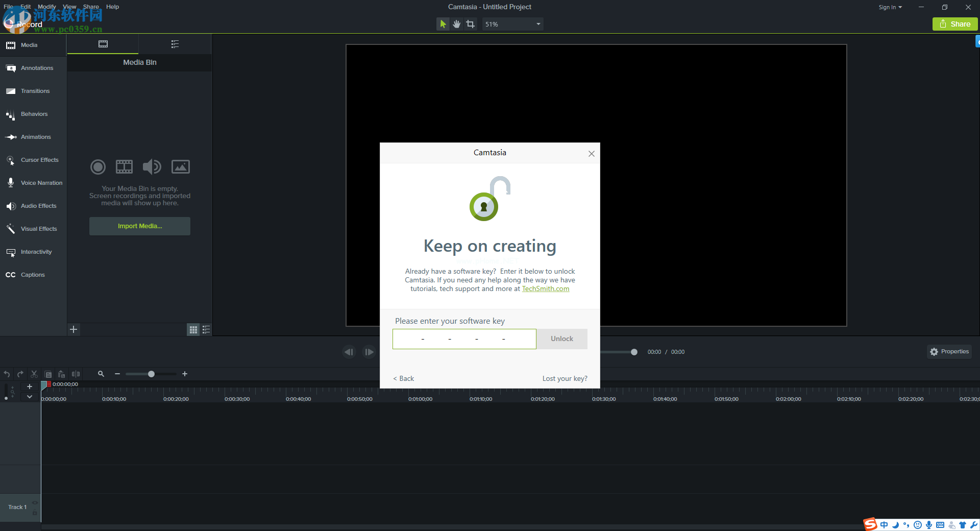The image size is (980, 531).
Task: Zoom in timeline with plus button
Action: [185, 374]
